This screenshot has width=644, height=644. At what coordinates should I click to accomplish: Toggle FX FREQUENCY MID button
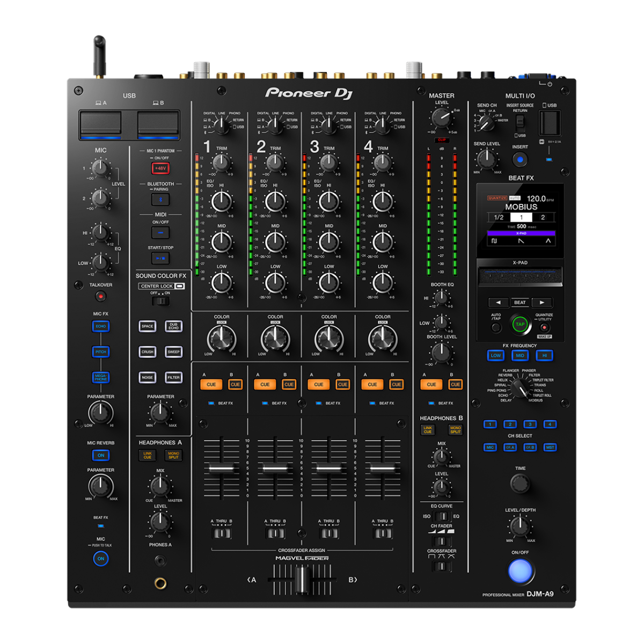(520, 355)
